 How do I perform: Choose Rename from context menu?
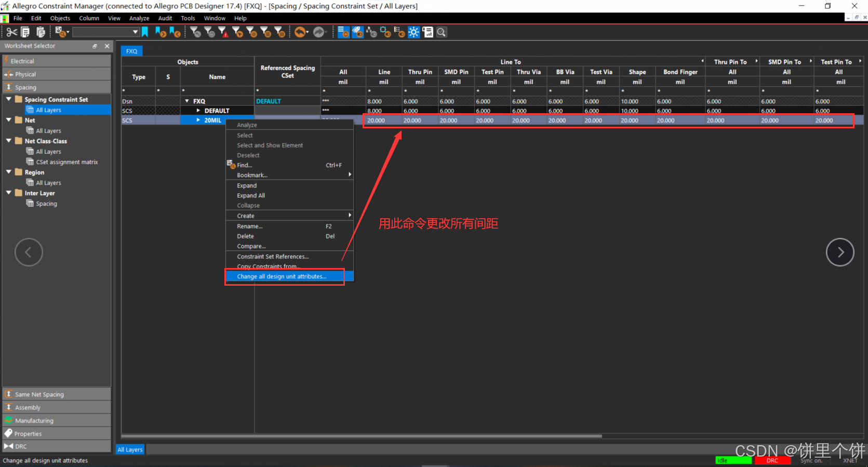[289, 226]
